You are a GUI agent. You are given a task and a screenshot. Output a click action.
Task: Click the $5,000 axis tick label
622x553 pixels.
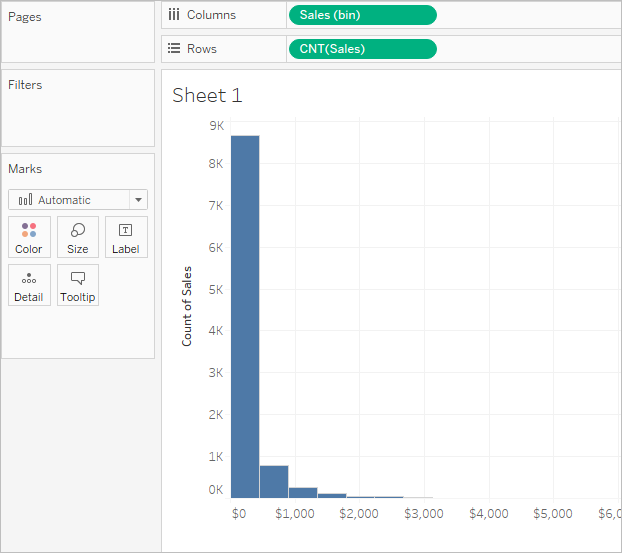click(x=553, y=513)
